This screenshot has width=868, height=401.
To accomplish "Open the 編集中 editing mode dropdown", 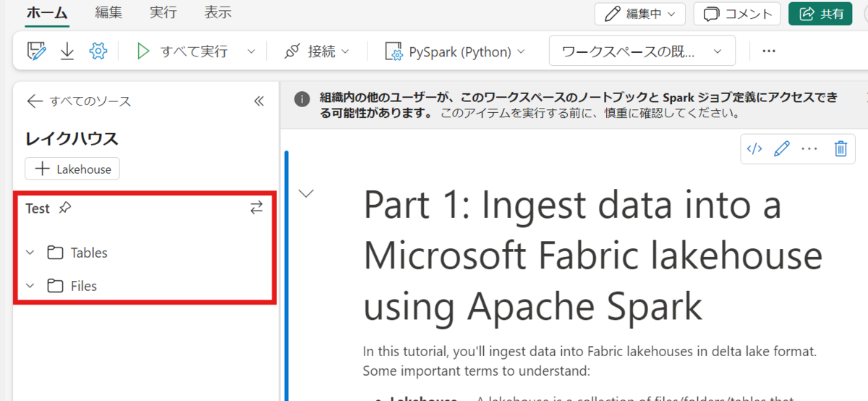I will tap(640, 14).
